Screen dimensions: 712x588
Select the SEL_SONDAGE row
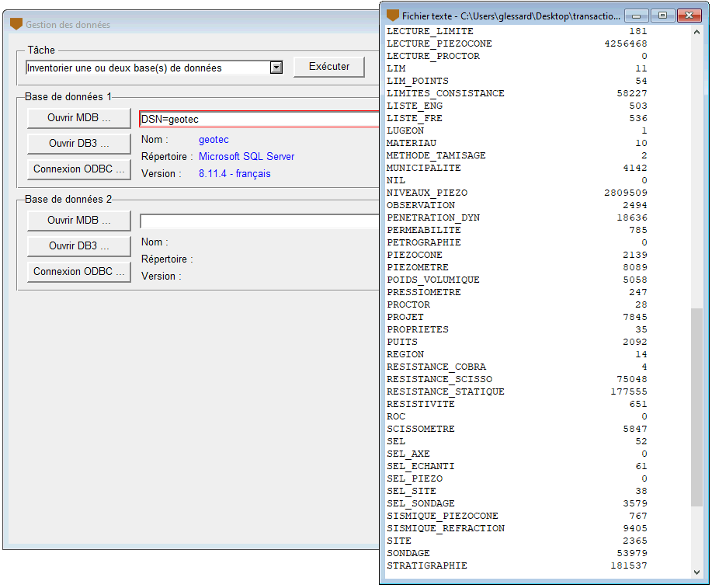point(517,503)
